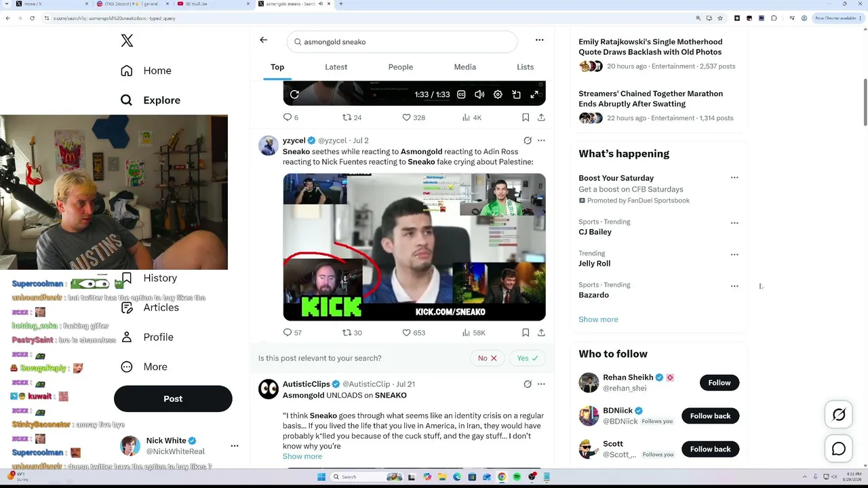Open the More menu in the sidebar
868x488 pixels.
[144, 367]
